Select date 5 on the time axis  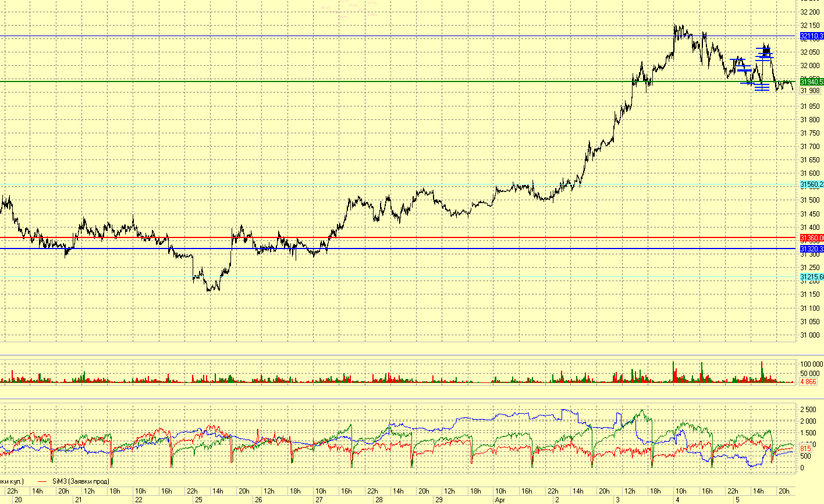pyautogui.click(x=738, y=499)
